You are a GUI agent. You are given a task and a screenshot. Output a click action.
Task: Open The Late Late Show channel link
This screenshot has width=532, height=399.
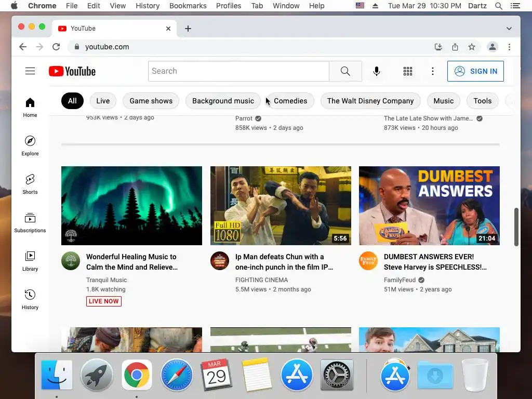pyautogui.click(x=428, y=118)
